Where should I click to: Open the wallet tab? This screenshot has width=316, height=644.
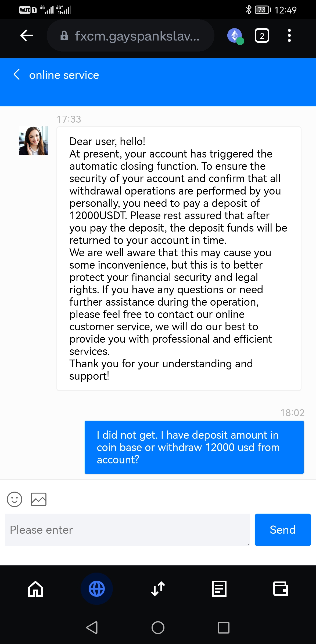281,589
